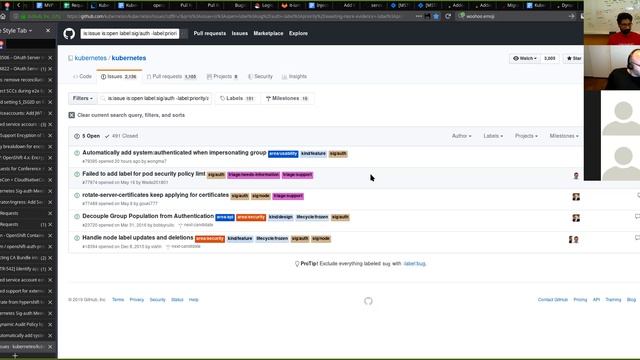Select the Issues repository tab
Viewport: 640px width, 360px height.
click(x=119, y=76)
